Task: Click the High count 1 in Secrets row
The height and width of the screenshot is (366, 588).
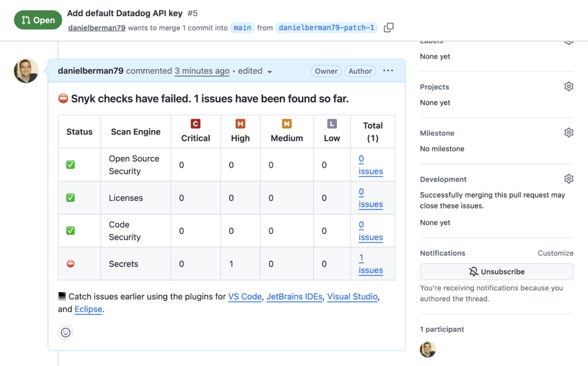Action: pos(231,264)
